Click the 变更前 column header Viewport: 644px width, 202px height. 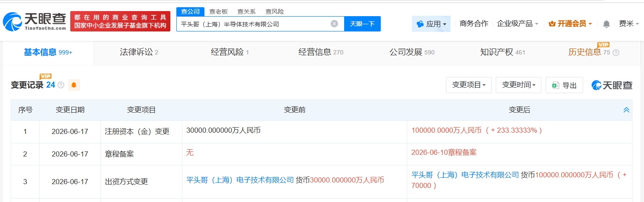[x=294, y=110]
